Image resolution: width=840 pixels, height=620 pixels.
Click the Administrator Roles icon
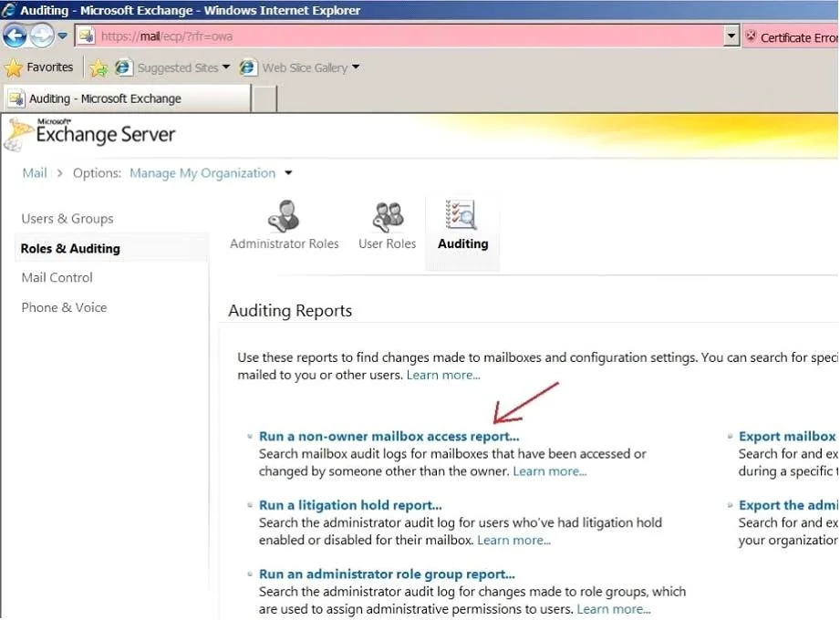(x=284, y=216)
